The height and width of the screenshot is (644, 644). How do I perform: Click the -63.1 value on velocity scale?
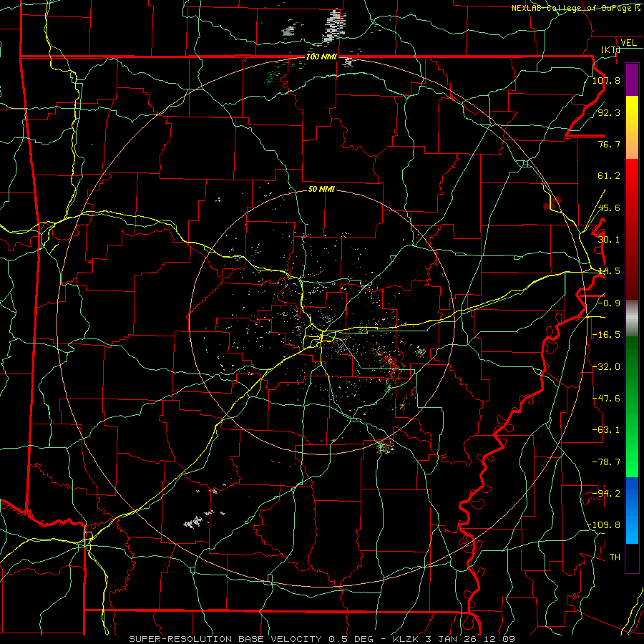click(606, 430)
